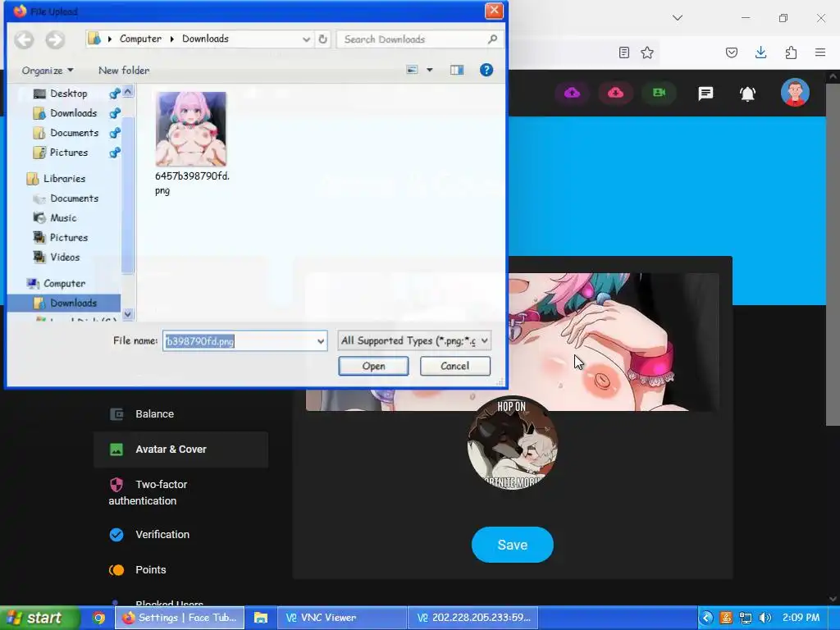
Task: Click the Open button
Action: click(x=373, y=366)
